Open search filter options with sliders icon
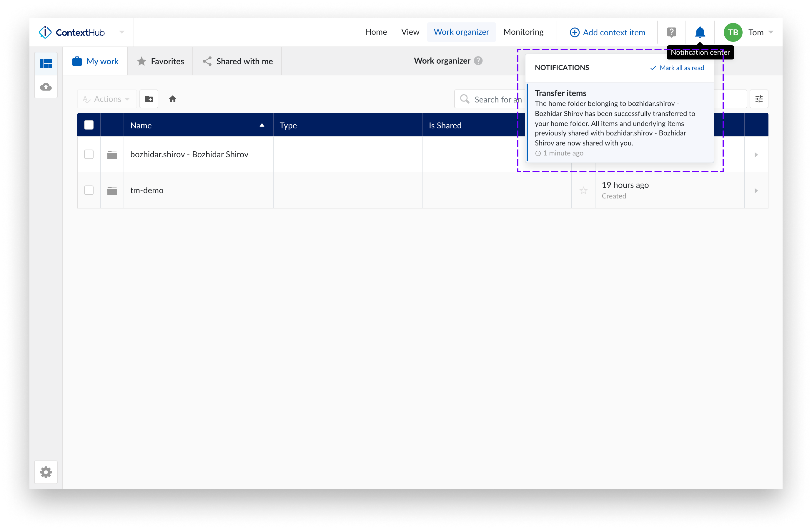 [x=759, y=99]
